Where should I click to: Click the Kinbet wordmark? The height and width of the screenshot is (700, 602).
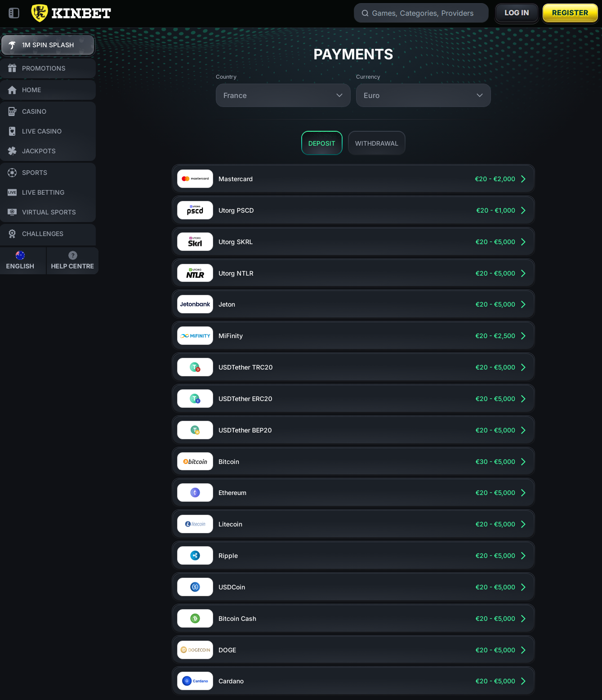(x=81, y=13)
